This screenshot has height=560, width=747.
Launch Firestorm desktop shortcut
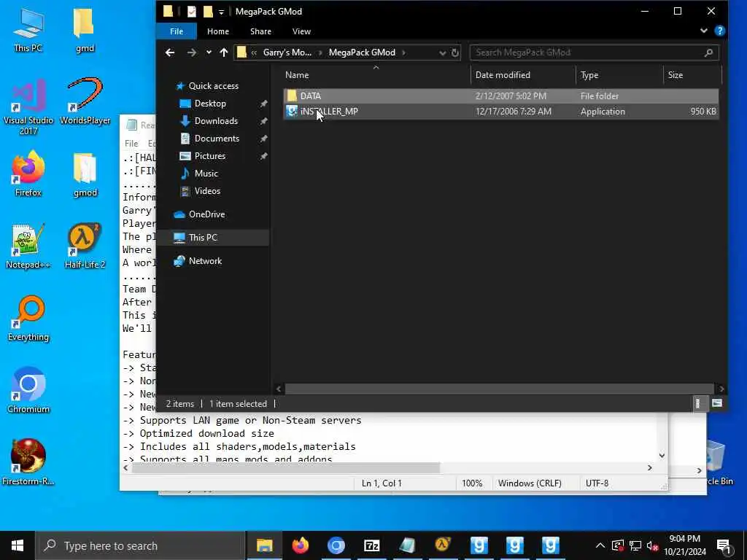28,462
